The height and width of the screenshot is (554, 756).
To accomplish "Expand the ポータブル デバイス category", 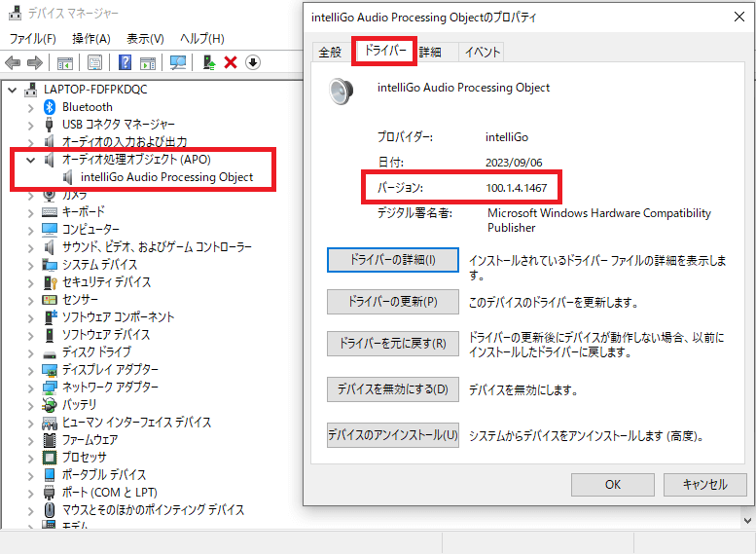I will click(x=31, y=476).
